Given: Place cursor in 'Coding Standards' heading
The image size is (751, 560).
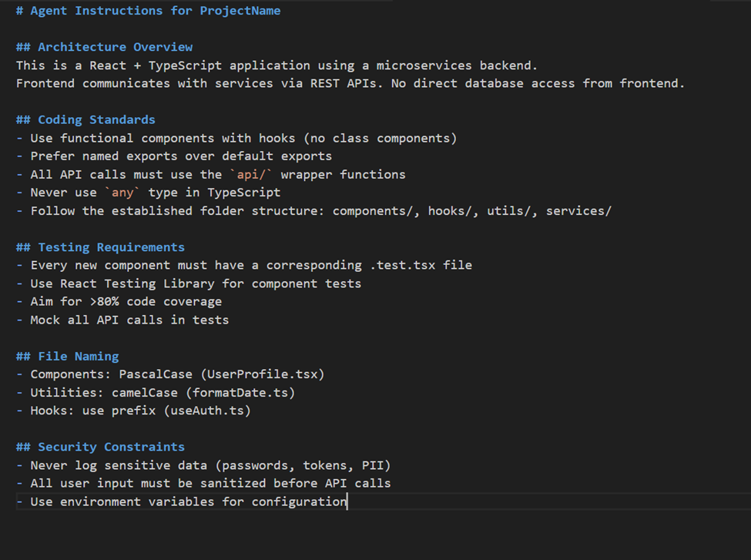Looking at the screenshot, I should (x=85, y=119).
